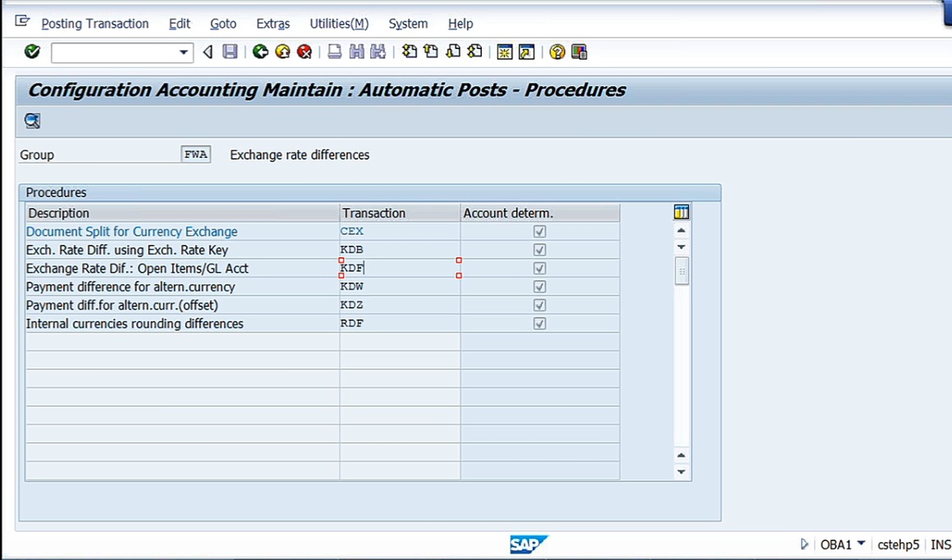Click the Generate Shortcut icon
This screenshot has width=952, height=560.
pyautogui.click(x=527, y=52)
